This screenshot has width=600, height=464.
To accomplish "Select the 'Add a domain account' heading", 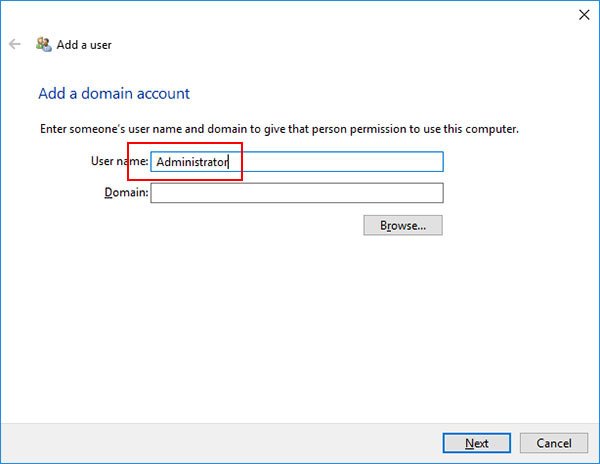I will pyautogui.click(x=114, y=94).
